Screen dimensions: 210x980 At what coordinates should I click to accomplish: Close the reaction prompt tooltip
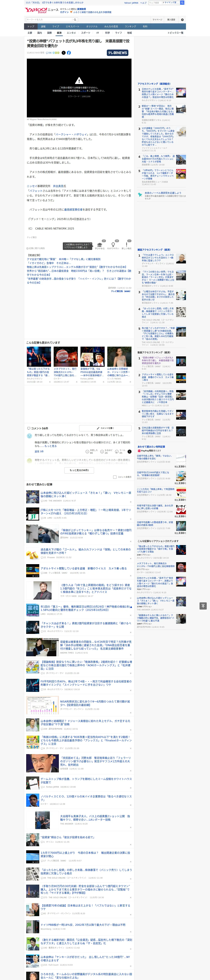[91, 244]
